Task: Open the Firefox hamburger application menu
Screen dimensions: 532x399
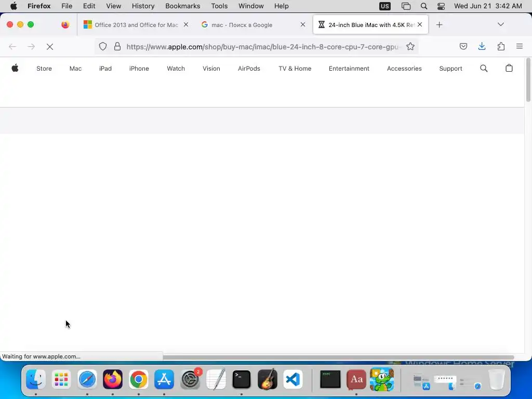Action: point(520,46)
